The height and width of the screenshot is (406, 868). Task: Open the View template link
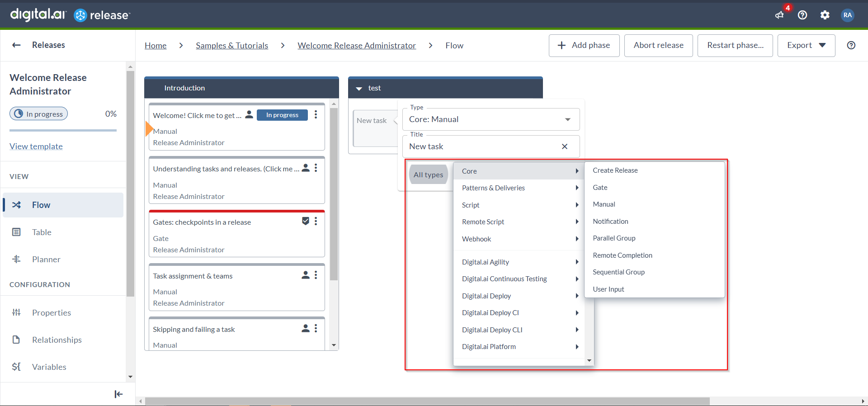click(36, 146)
